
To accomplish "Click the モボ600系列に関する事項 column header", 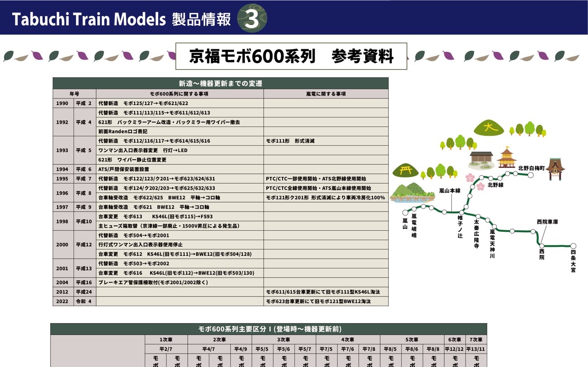I will tap(180, 94).
